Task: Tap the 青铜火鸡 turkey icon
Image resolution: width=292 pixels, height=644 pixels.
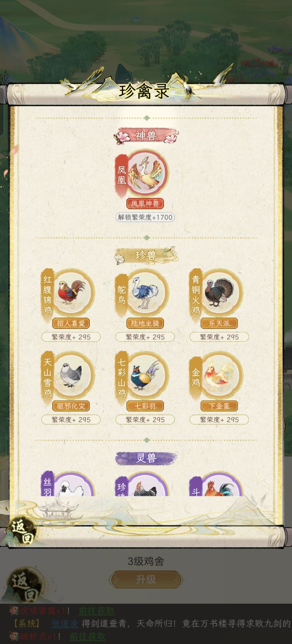Action: point(221,292)
